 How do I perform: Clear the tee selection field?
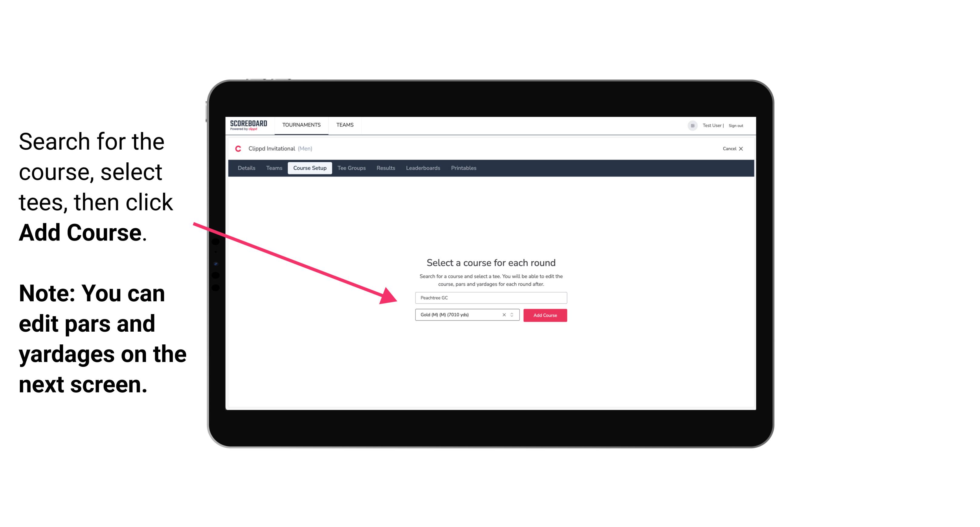(503, 315)
